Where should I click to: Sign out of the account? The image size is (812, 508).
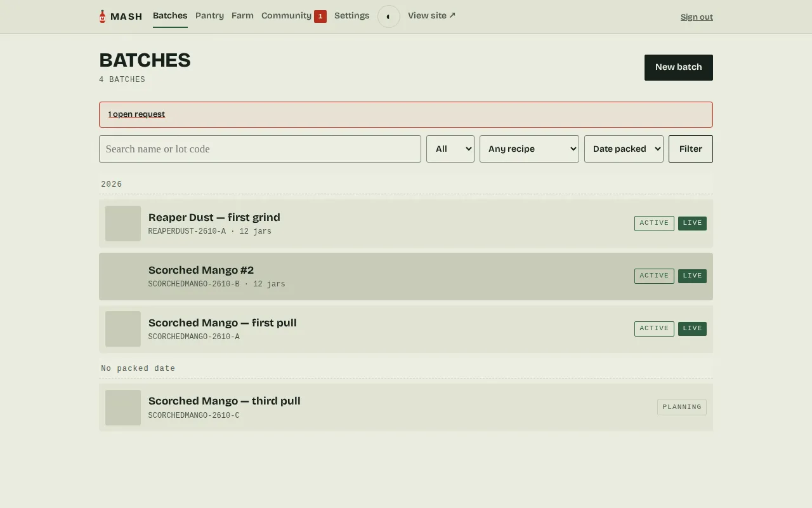click(697, 17)
